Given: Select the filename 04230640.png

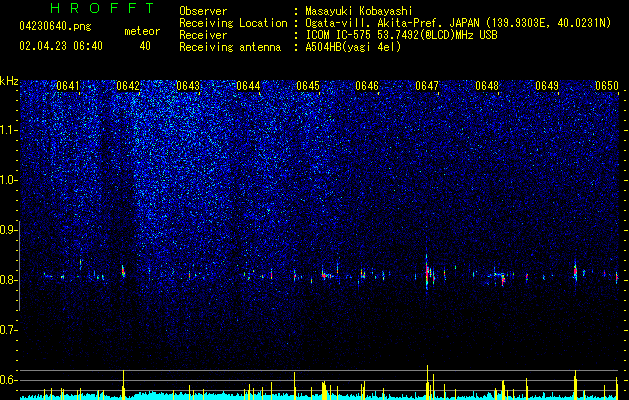Looking at the screenshot, I should pyautogui.click(x=55, y=27).
